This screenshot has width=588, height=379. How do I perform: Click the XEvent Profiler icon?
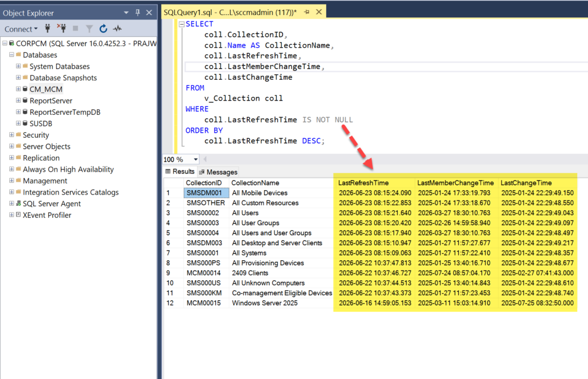(18, 215)
